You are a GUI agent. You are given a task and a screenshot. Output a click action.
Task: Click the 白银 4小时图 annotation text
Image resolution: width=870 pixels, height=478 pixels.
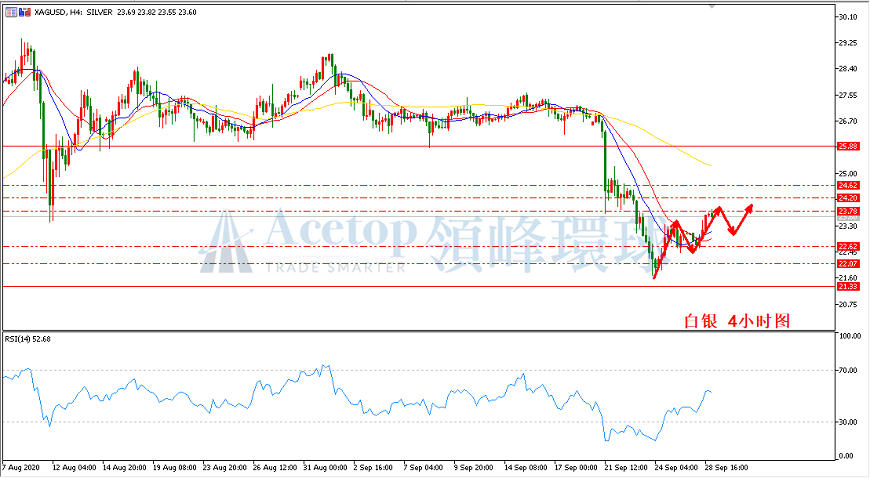pos(736,321)
